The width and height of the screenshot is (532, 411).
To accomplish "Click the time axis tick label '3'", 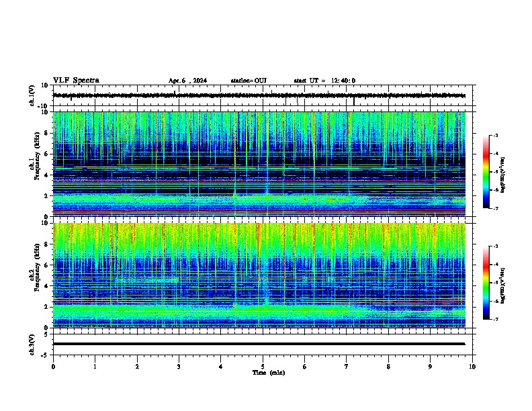I will [x=179, y=367].
